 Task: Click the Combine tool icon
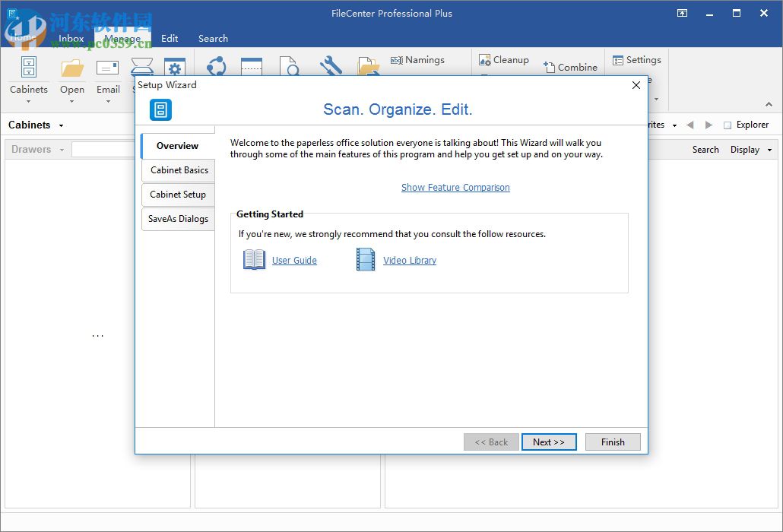click(x=549, y=67)
